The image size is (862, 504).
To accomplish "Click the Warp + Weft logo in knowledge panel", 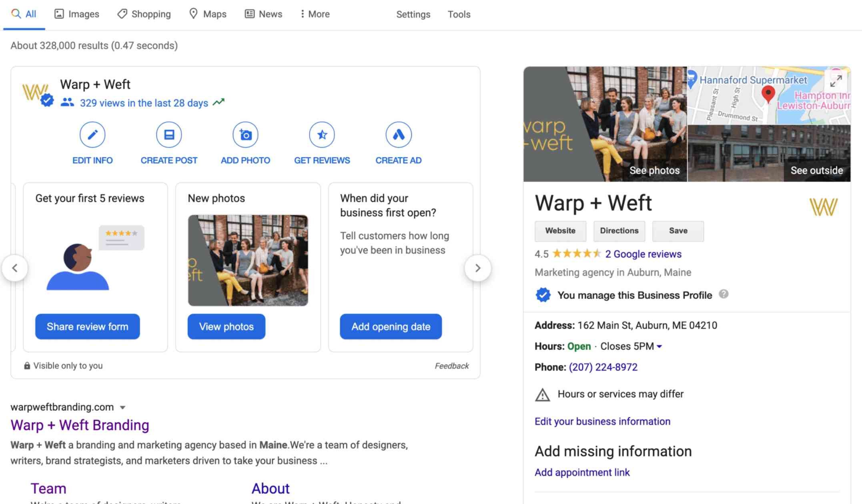I will pos(823,207).
